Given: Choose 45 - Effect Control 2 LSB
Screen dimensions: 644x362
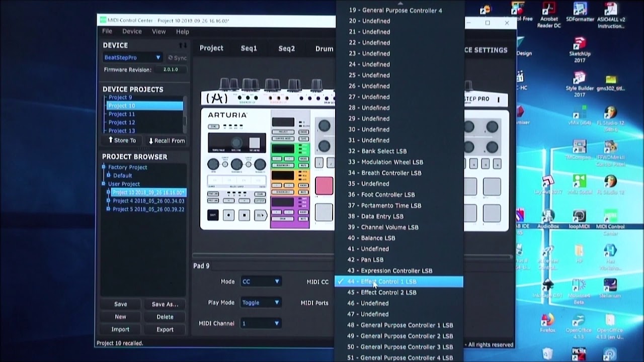Looking at the screenshot, I should [x=382, y=292].
